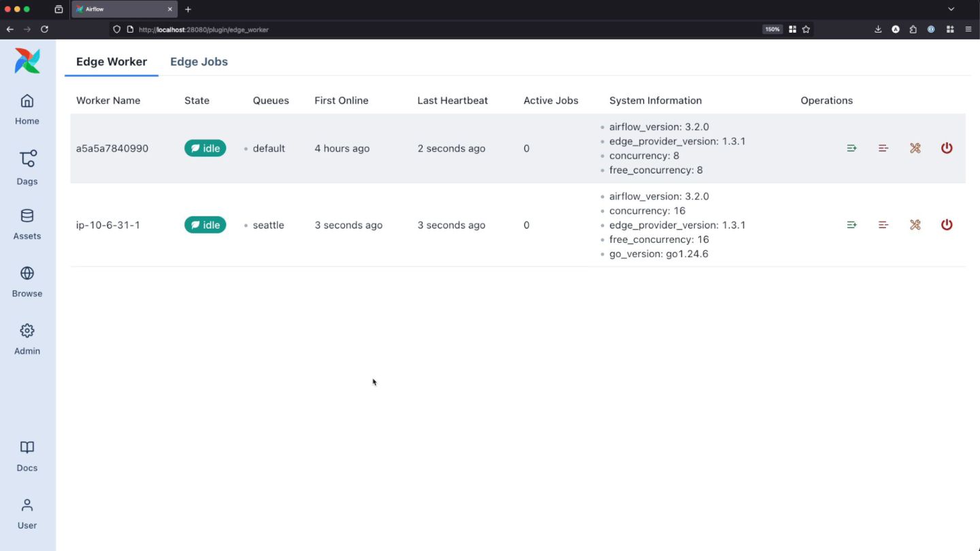Enter maintenance mode for worker ip-10-6-31-1
Screen dimensions: 980x551
pyautogui.click(x=915, y=224)
